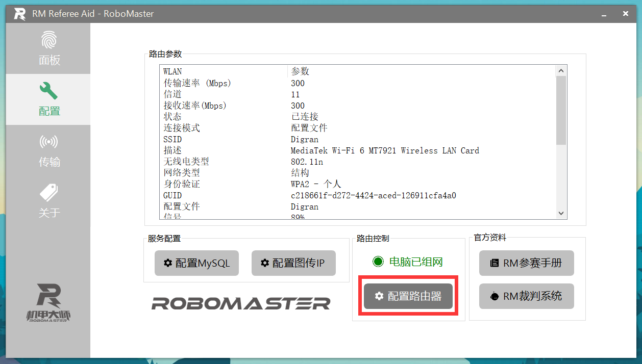Switch to the 传输 tab
This screenshot has height=364, width=642.
[x=49, y=150]
